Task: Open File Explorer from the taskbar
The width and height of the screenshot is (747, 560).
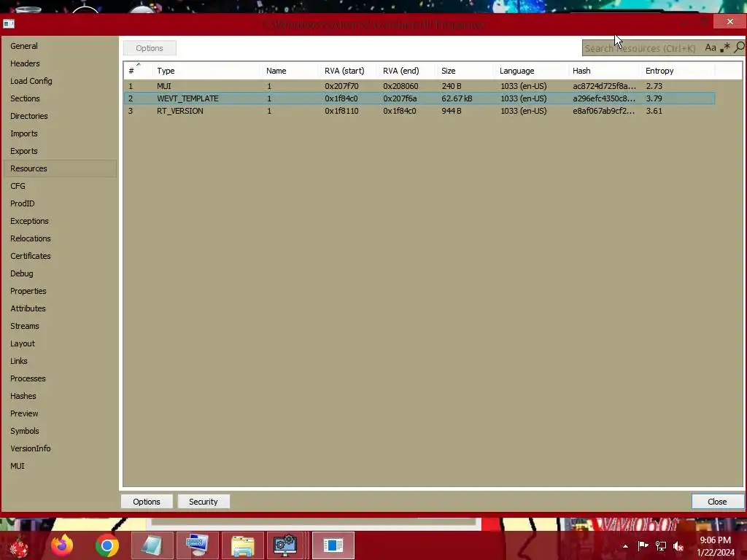Action: point(242,545)
